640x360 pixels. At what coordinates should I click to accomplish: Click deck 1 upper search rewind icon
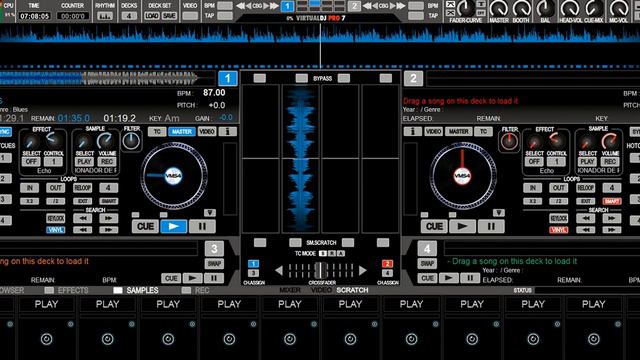[83, 218]
